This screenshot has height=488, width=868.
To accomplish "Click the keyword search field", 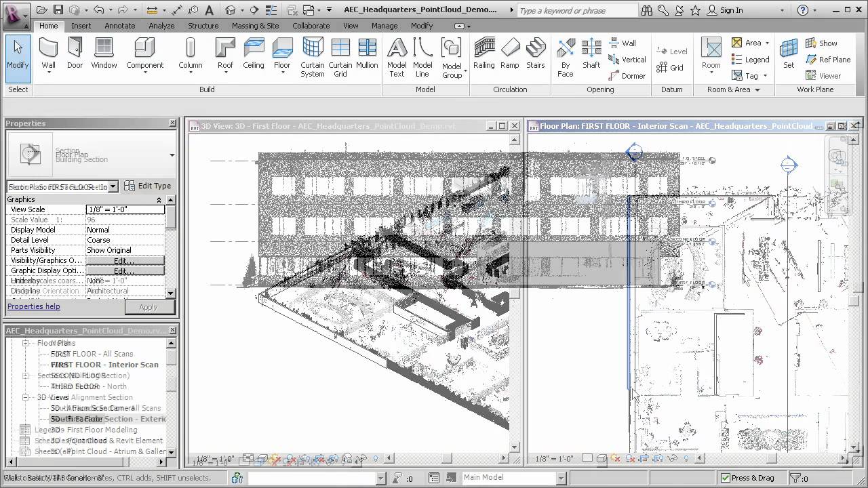I will (576, 10).
